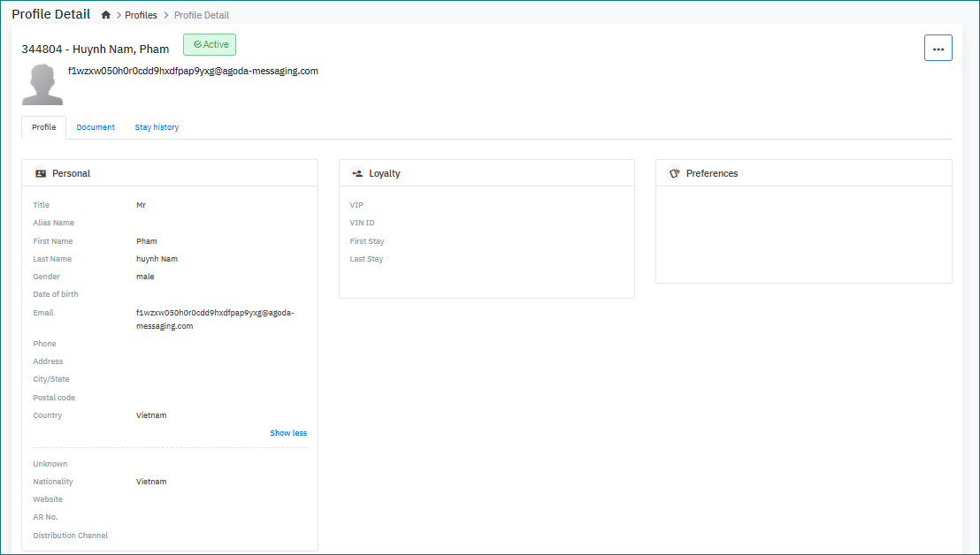
Task: Click the home icon in the breadcrumb
Action: pos(106,15)
